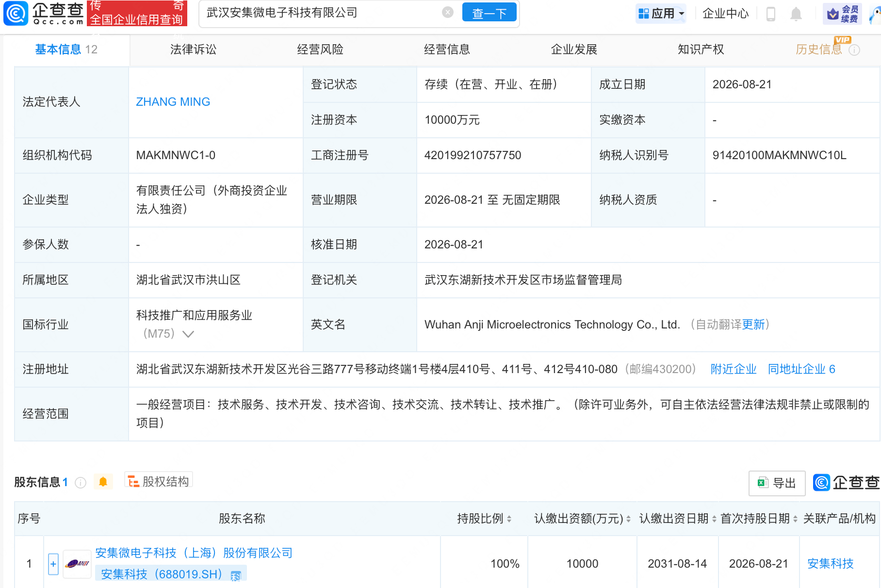881x588 pixels.
Task: Open 附近企业 link
Action: click(x=733, y=369)
